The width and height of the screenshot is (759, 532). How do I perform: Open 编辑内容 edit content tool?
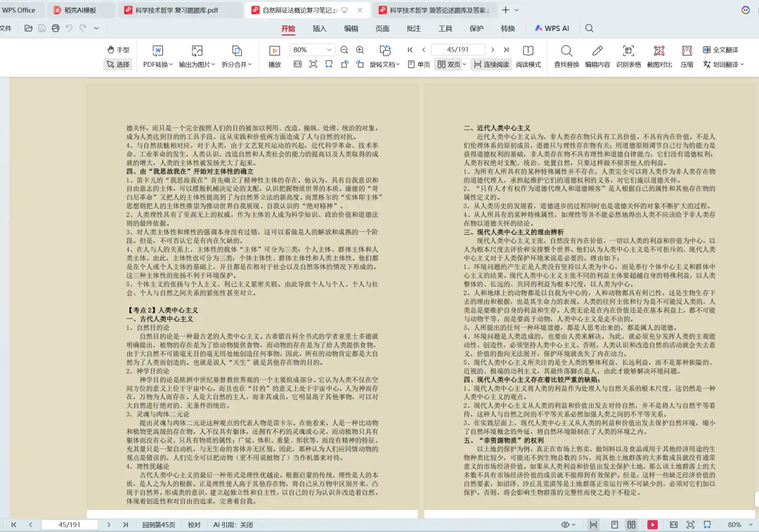597,57
